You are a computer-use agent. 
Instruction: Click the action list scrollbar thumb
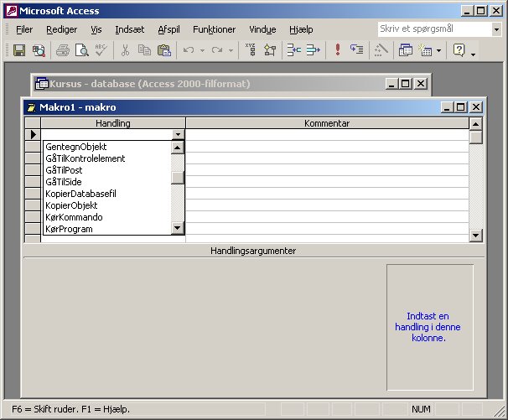point(177,178)
